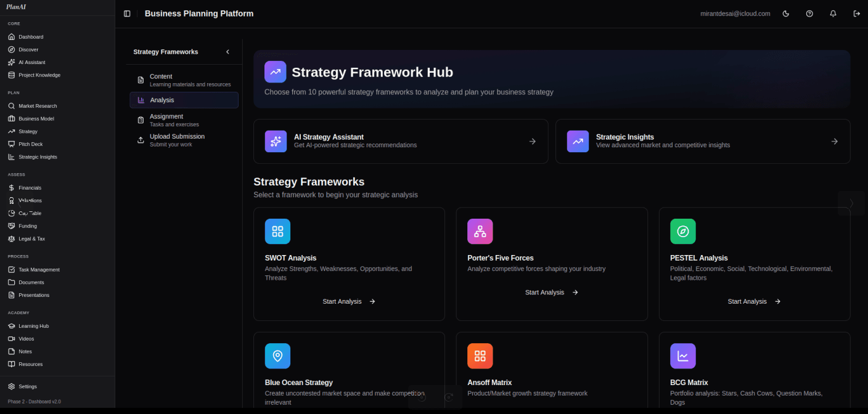
Task: Open Market Research in sidebar
Action: (38, 106)
